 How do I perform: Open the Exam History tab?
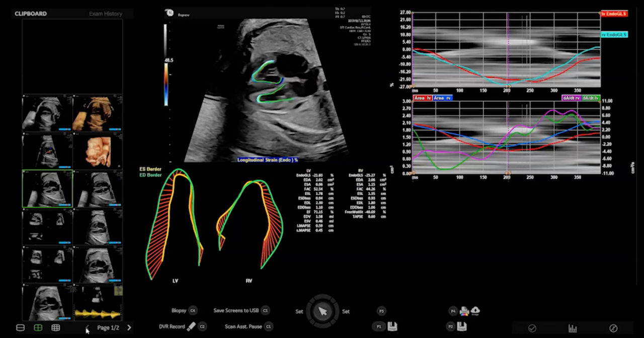106,14
